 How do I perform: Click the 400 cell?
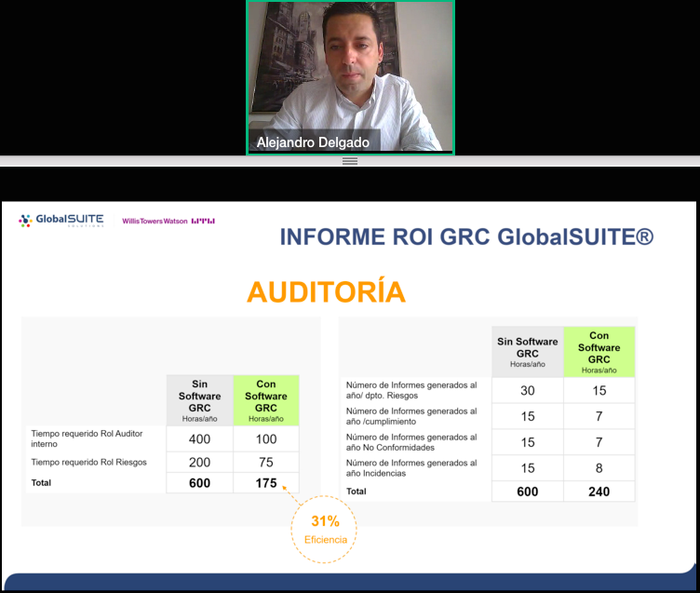[x=199, y=439]
